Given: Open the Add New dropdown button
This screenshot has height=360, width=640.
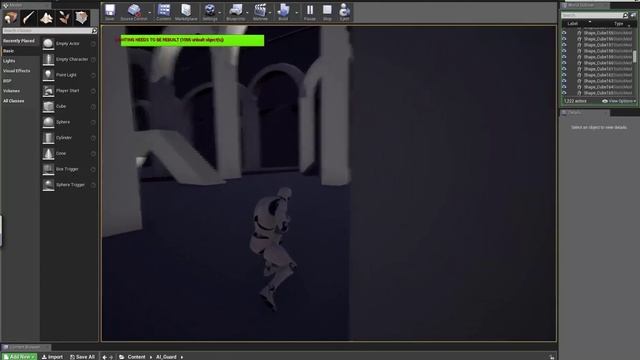Looking at the screenshot, I should point(19,357).
